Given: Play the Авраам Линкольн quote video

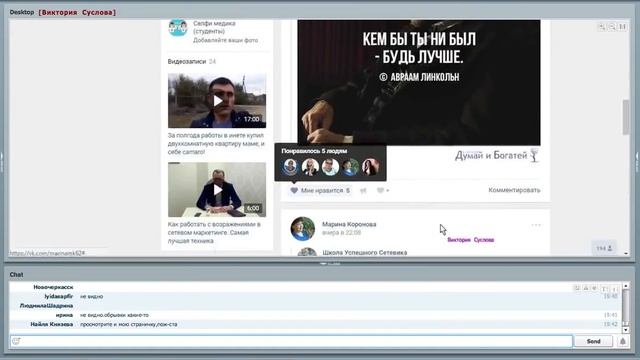Looking at the screenshot, I should [x=419, y=82].
